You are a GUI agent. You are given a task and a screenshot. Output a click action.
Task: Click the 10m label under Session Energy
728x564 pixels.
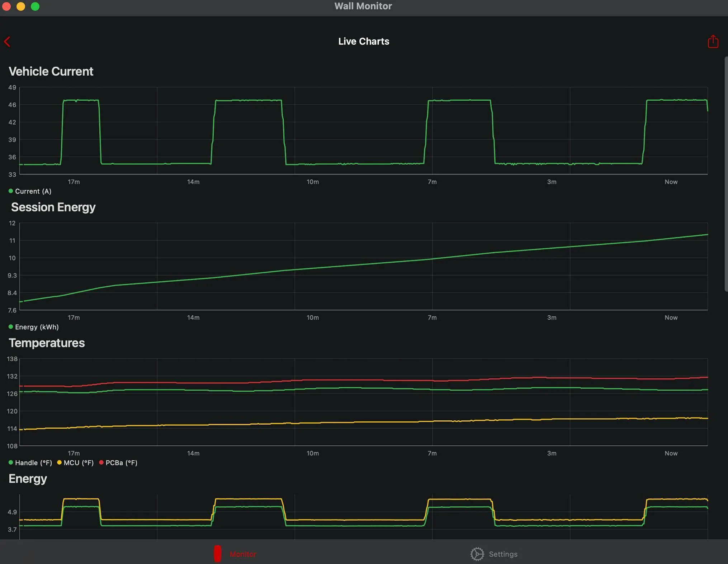tap(313, 318)
